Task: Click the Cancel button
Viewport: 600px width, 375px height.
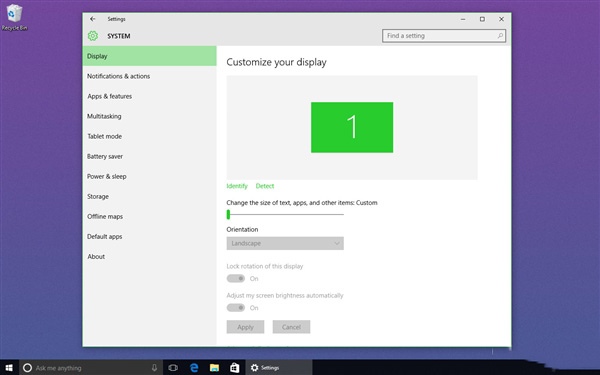Action: [291, 327]
